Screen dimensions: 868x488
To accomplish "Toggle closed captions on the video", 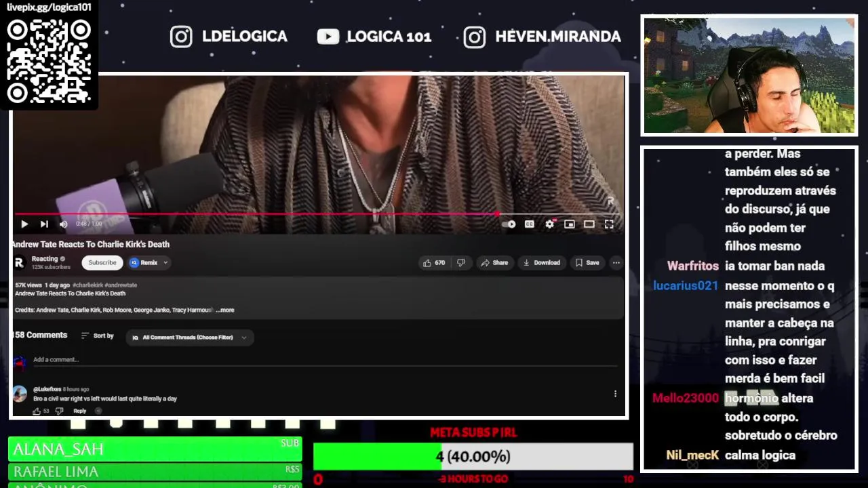I will [x=530, y=224].
